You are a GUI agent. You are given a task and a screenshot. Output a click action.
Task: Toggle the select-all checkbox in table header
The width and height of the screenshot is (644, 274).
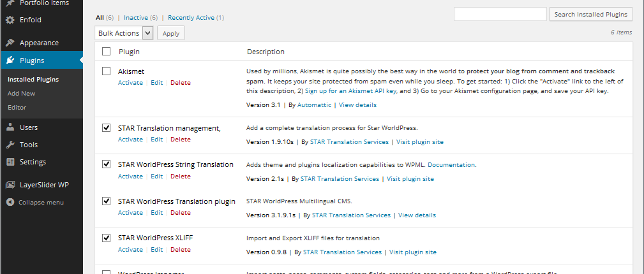click(107, 52)
